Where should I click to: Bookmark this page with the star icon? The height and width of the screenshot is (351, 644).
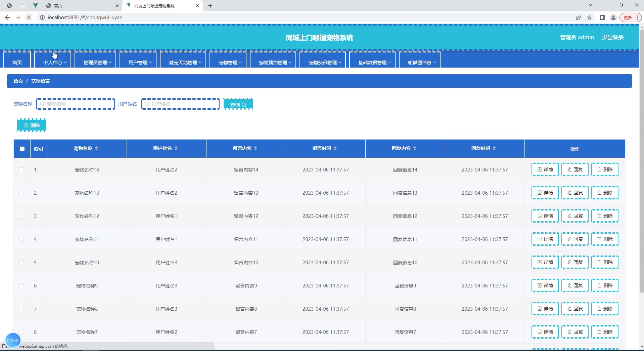point(589,17)
